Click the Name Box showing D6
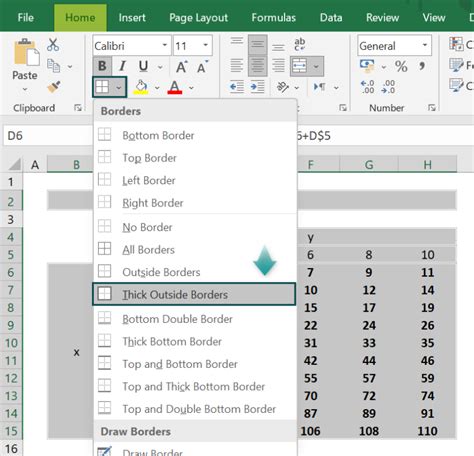The width and height of the screenshot is (474, 456). click(48, 136)
